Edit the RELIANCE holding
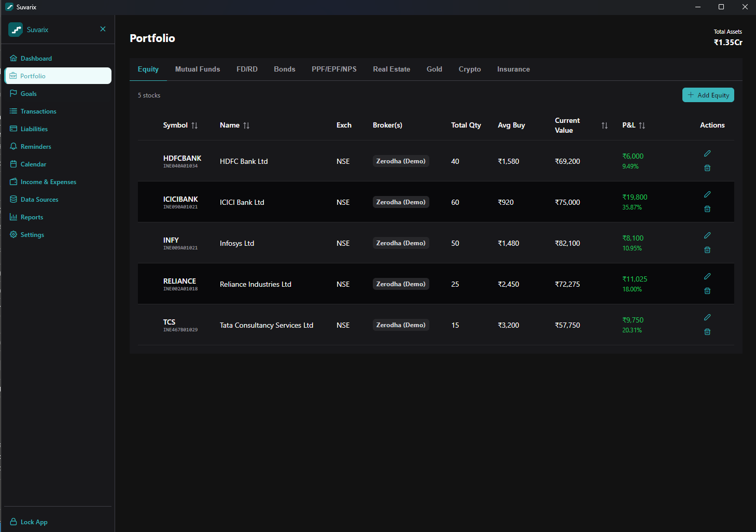Image resolution: width=756 pixels, height=532 pixels. click(x=707, y=276)
